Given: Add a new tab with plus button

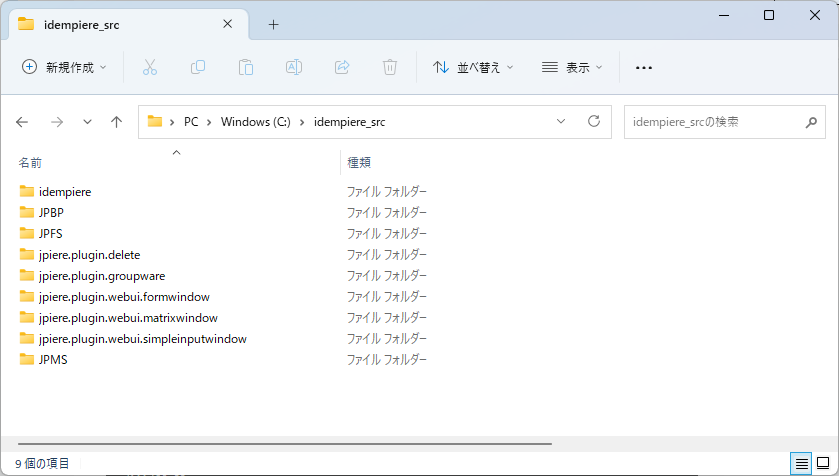Looking at the screenshot, I should click(273, 25).
